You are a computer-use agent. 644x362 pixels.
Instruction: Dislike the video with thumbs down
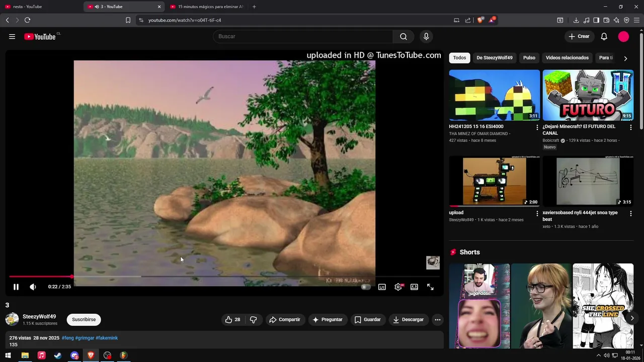[254, 319]
